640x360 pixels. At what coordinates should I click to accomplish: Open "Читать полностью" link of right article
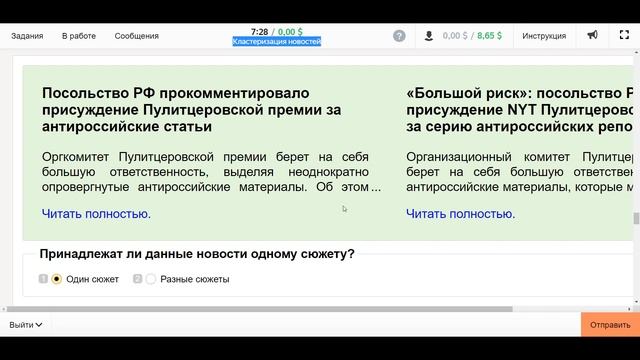point(460,214)
